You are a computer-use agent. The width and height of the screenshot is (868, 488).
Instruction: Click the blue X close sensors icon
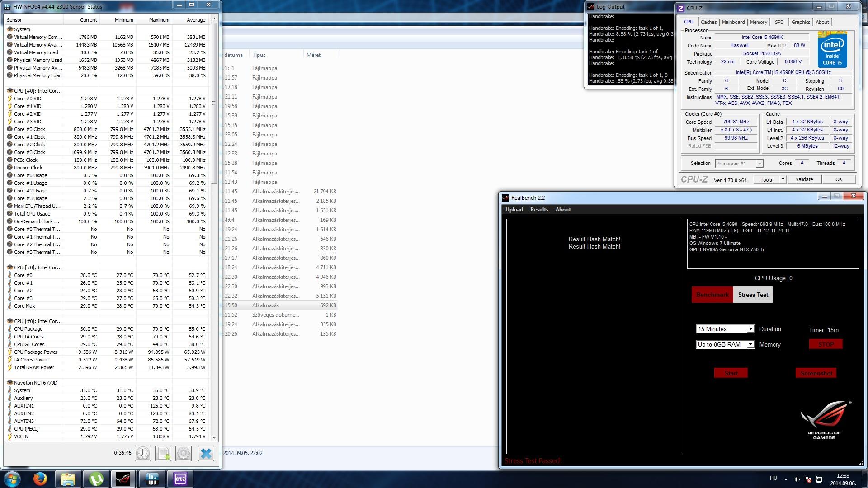click(206, 453)
